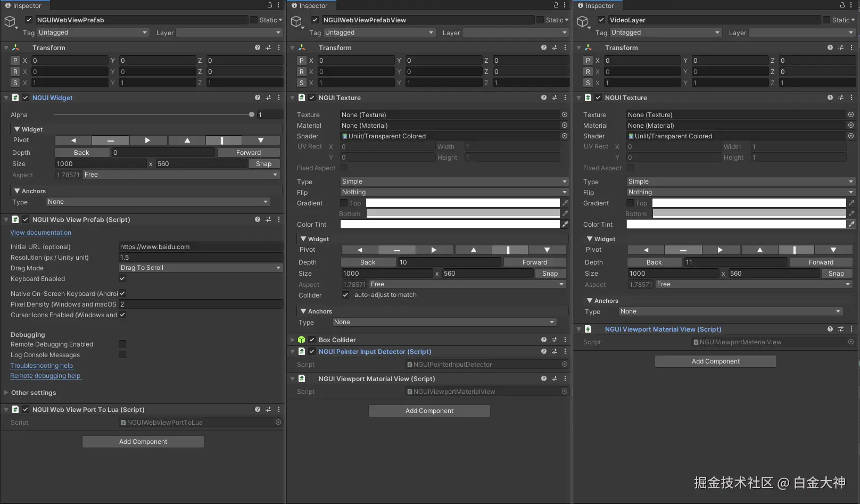The height and width of the screenshot is (504, 860).
Task: Click the Inspector tab above VideoLayer
Action: 597,5
